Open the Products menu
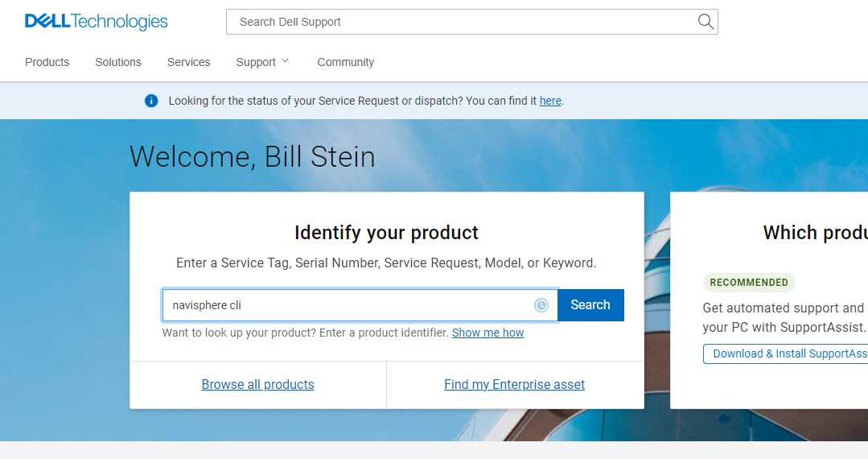Screen dimensions: 868x459 coord(47,62)
